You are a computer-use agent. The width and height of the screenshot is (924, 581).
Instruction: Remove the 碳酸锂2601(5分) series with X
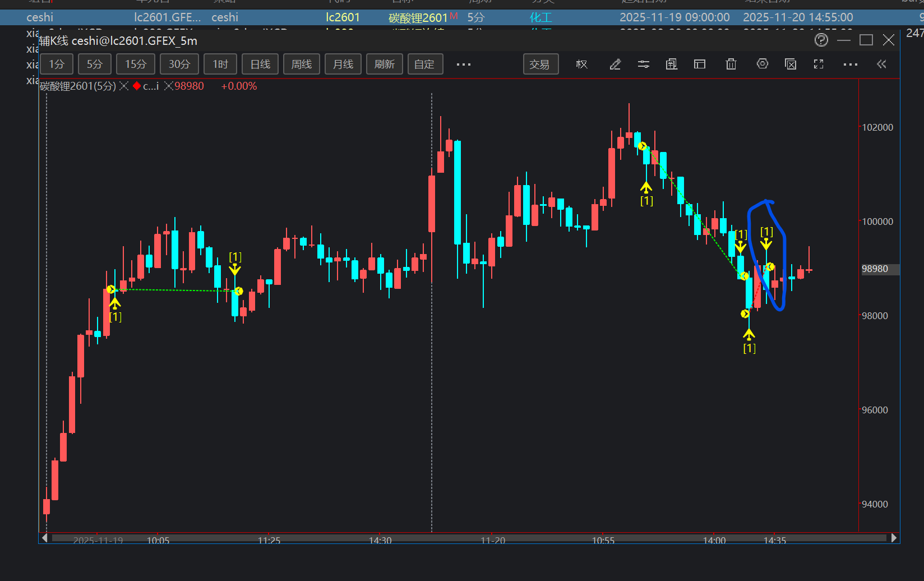tap(124, 86)
